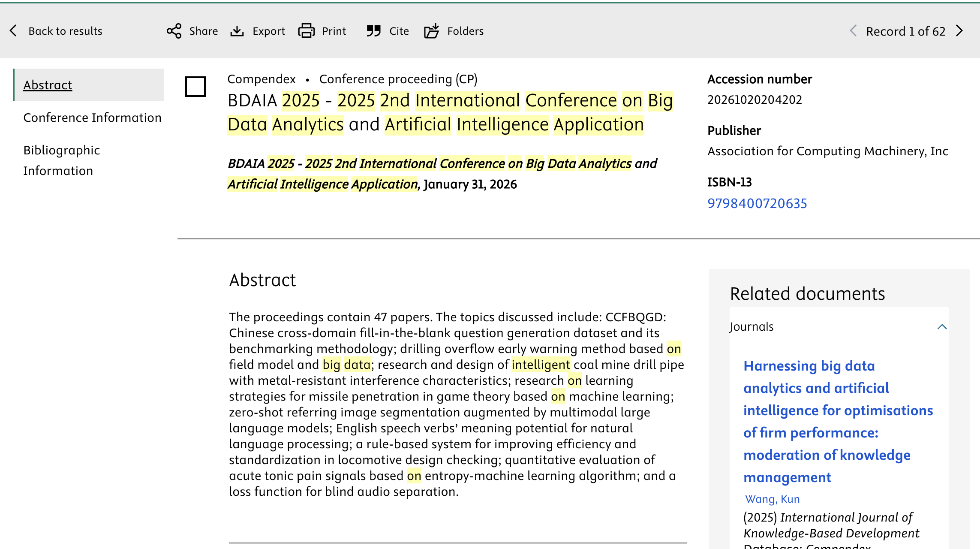
Task: Jump to Conference Information section
Action: click(92, 118)
